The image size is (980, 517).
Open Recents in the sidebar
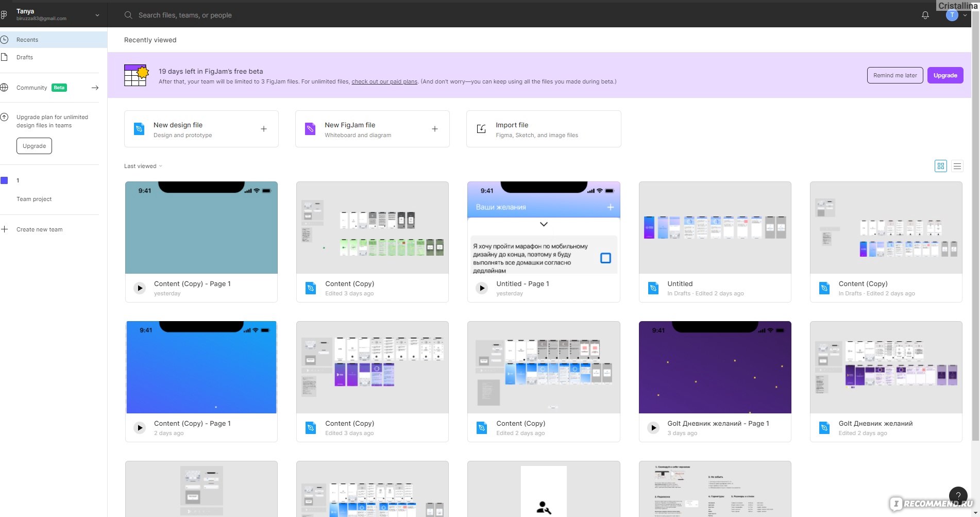click(x=54, y=40)
